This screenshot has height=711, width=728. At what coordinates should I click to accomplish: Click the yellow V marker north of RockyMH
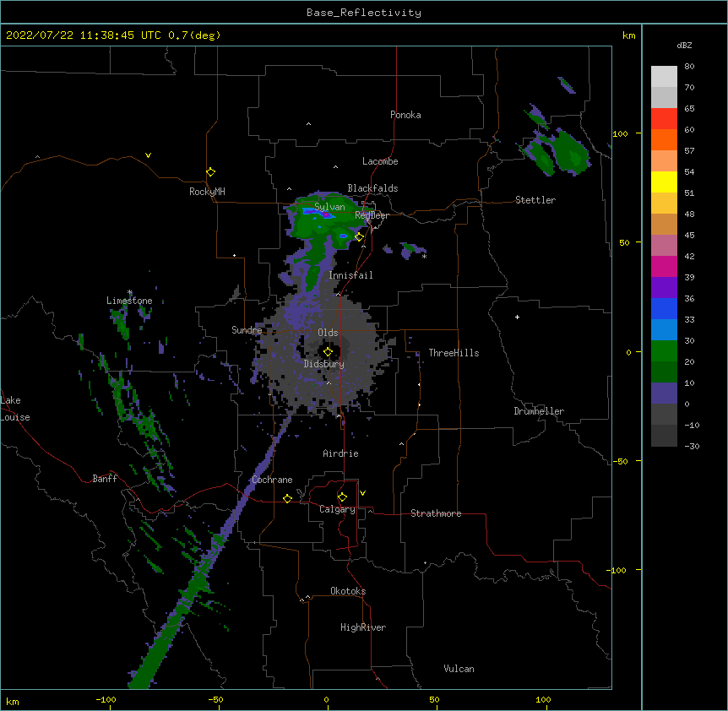coord(148,155)
